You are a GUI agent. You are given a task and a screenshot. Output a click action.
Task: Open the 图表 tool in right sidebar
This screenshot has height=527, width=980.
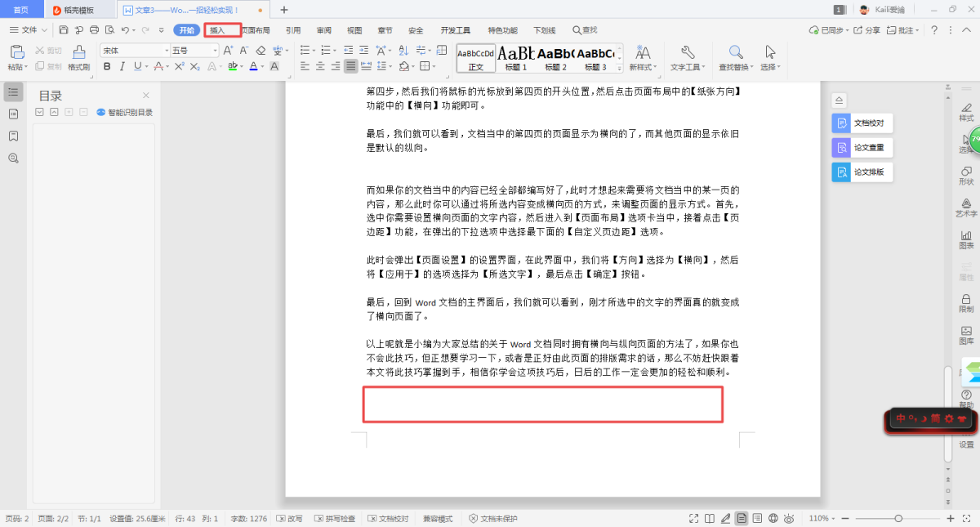click(x=966, y=239)
